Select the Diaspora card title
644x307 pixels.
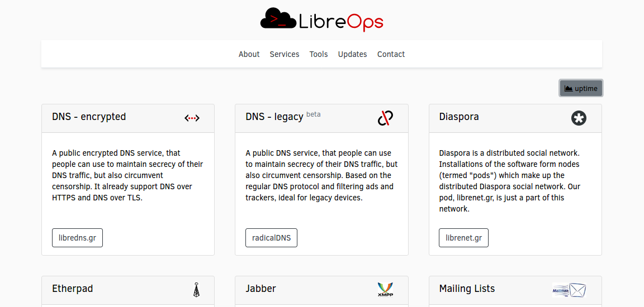tap(459, 117)
